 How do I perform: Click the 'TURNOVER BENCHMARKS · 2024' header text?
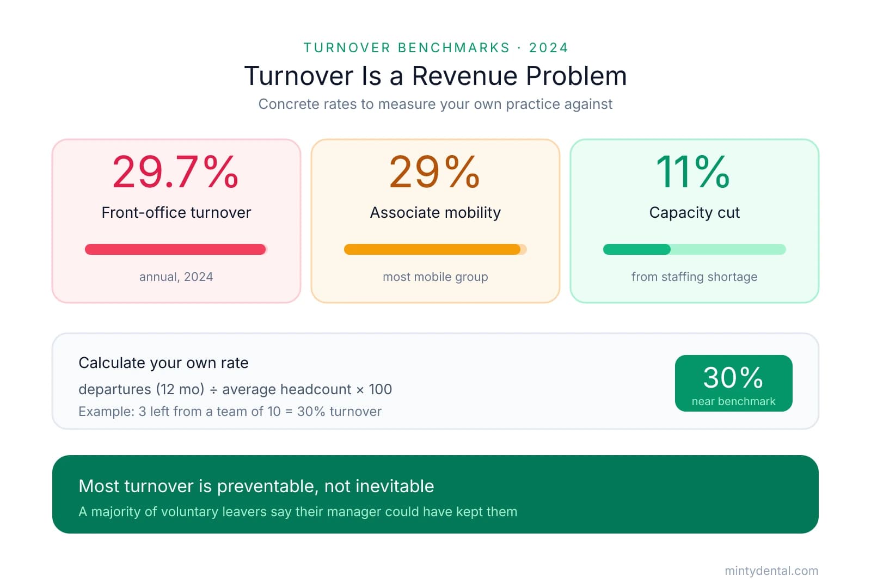click(436, 48)
